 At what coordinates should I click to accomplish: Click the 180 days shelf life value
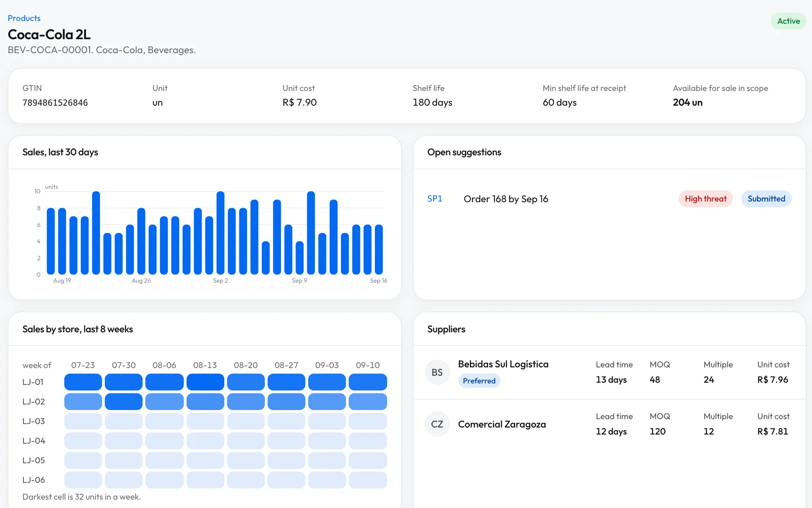[432, 103]
